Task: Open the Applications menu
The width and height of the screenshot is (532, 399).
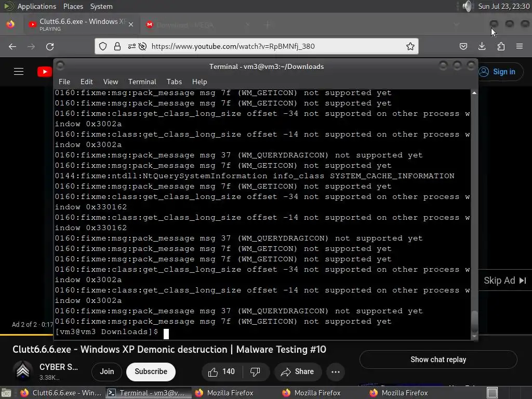Action: tap(37, 6)
